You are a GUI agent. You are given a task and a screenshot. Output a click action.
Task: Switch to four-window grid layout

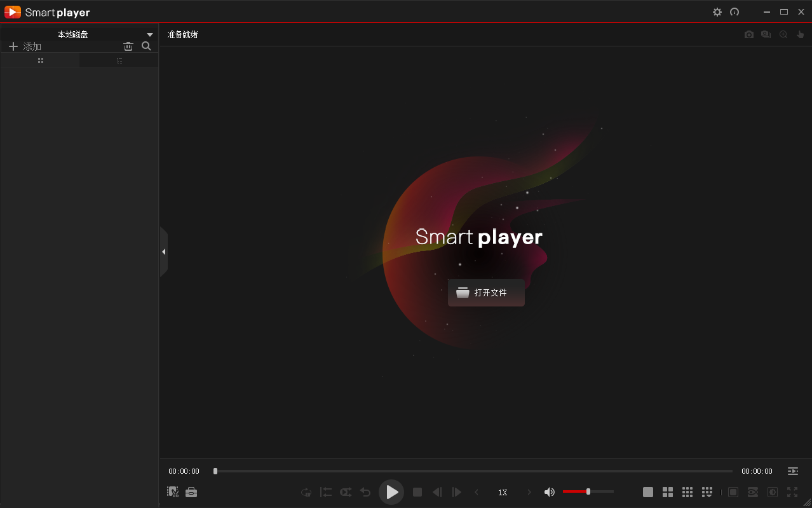coord(668,492)
